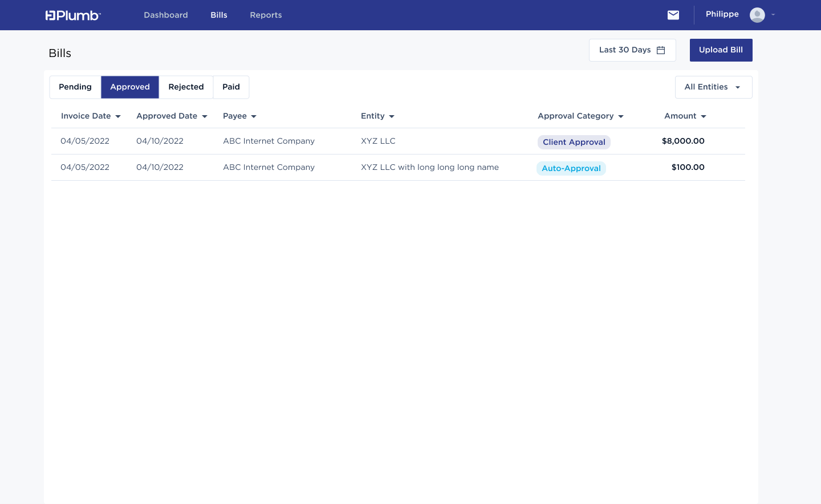Click the XYZ LLC entity cell

pos(378,141)
